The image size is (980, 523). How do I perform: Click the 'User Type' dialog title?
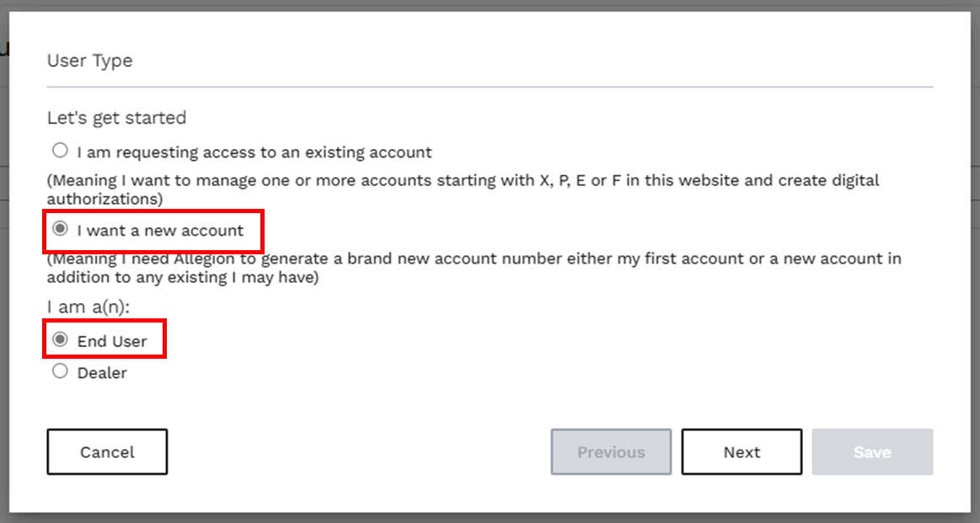point(89,61)
